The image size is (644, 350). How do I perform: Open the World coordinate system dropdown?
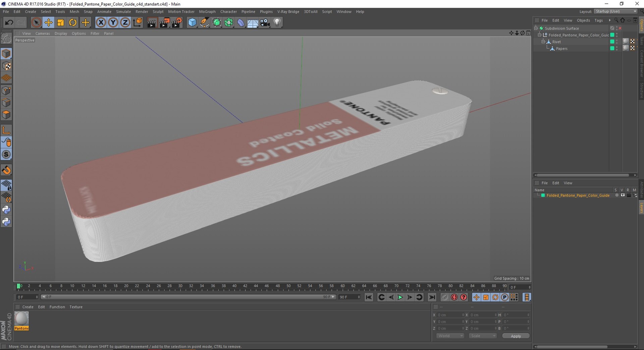[450, 336]
